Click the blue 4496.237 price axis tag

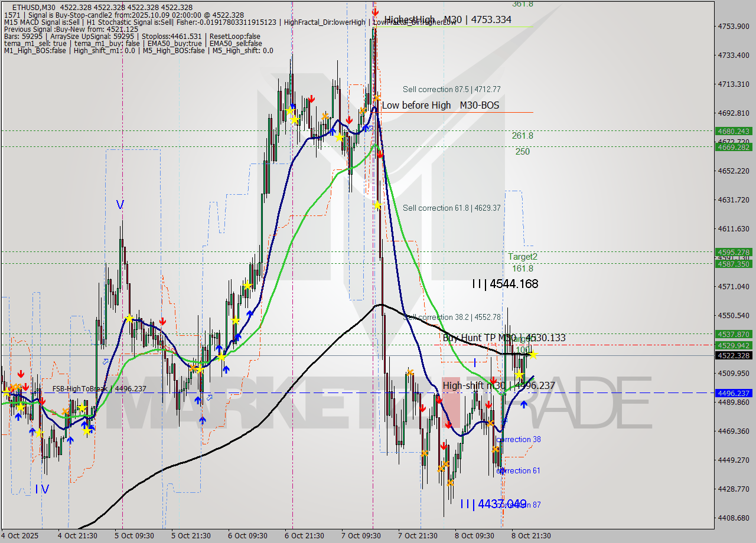(x=733, y=393)
